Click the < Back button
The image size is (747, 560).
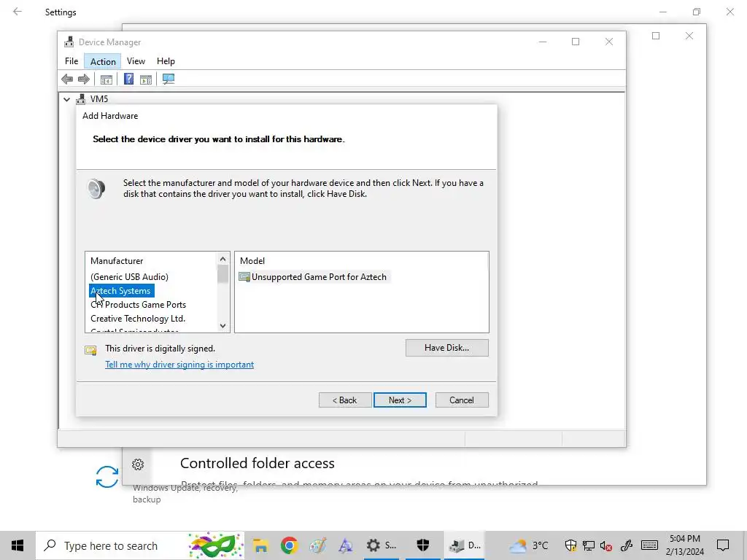tap(345, 400)
